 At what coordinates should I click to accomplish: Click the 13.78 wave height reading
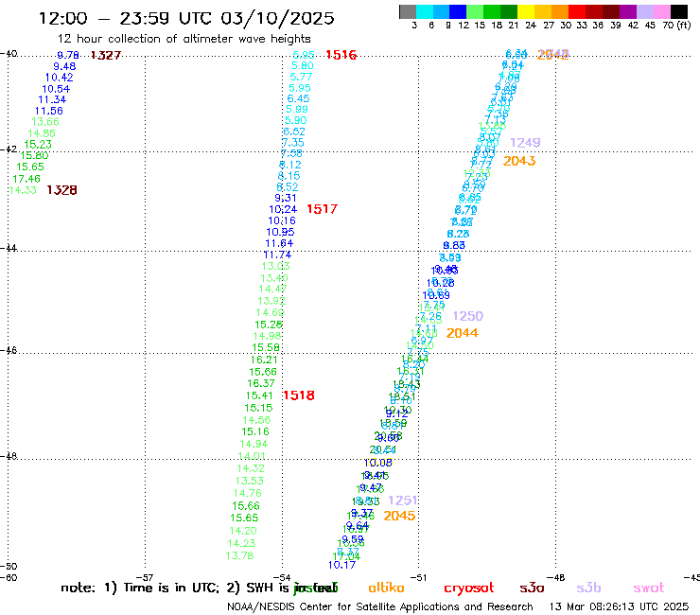click(239, 555)
